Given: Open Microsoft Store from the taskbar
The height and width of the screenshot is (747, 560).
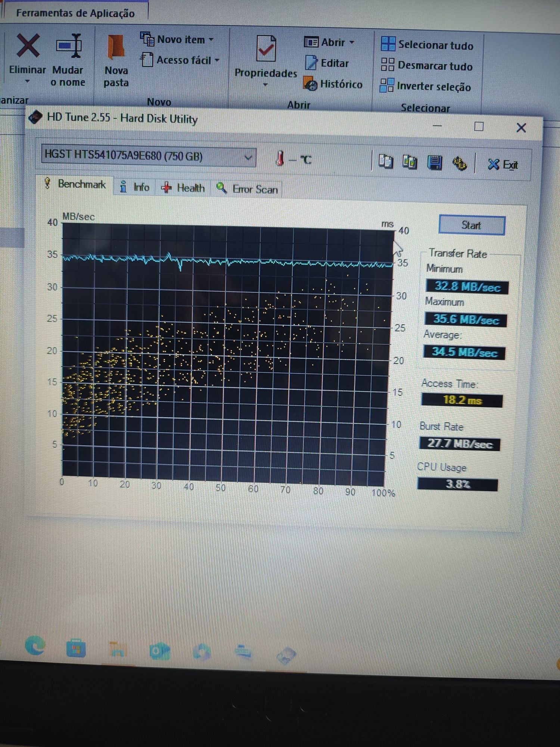Looking at the screenshot, I should (x=76, y=649).
